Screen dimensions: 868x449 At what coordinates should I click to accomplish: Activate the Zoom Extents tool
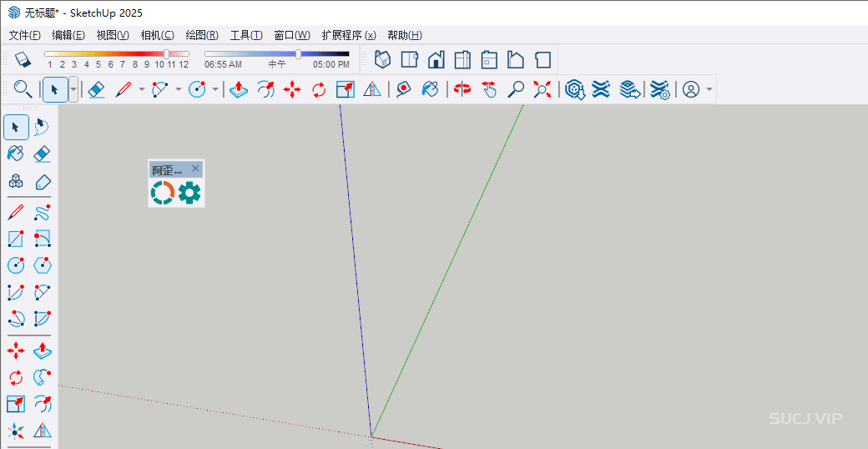pos(543,89)
